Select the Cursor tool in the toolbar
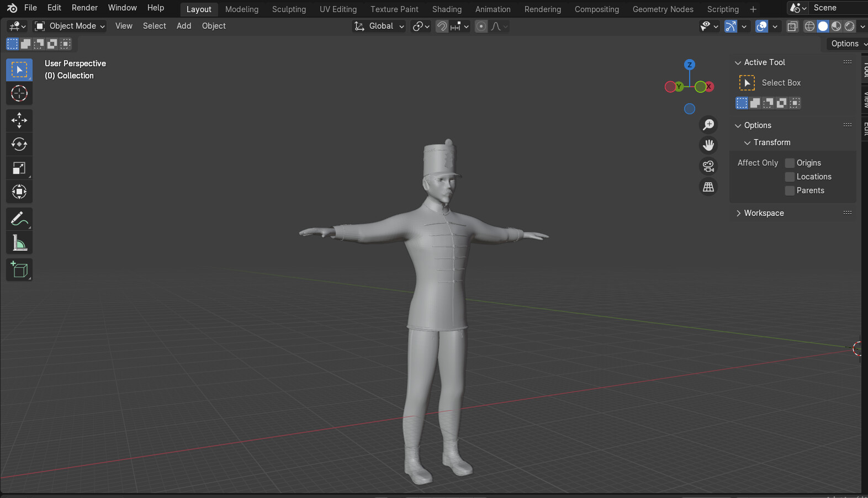 click(19, 93)
